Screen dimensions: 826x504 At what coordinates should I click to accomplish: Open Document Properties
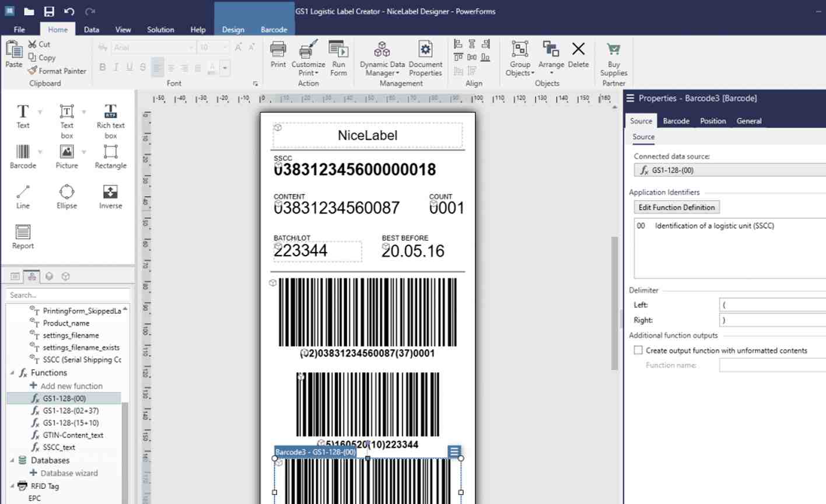click(425, 59)
